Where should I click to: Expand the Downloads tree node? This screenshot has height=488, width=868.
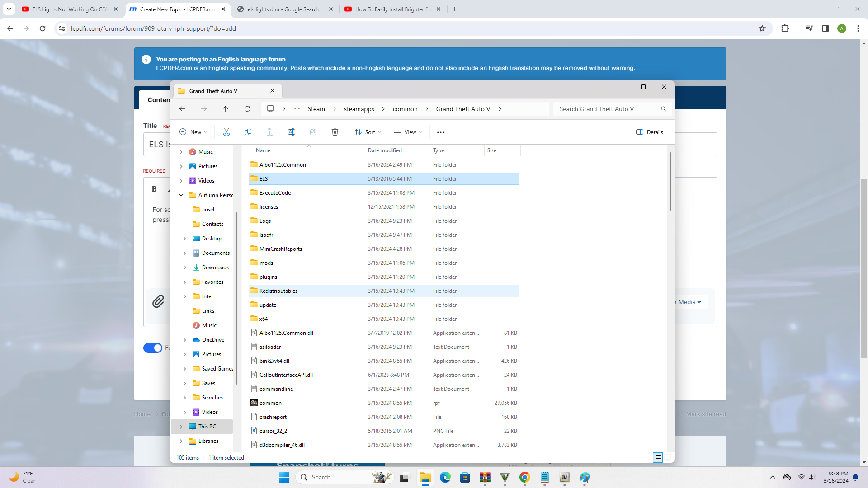(x=184, y=267)
